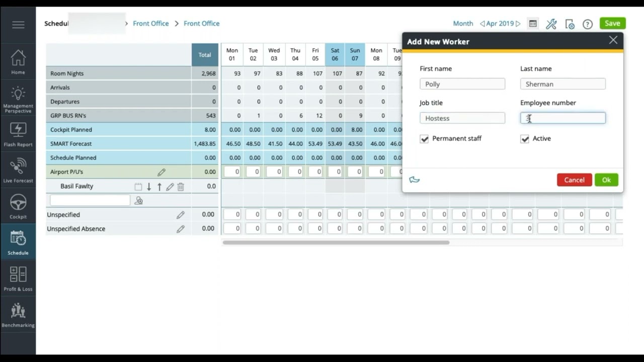Click Unspecified Absence row Mon 01 input cell
The height and width of the screenshot is (362, 644).
tap(232, 229)
